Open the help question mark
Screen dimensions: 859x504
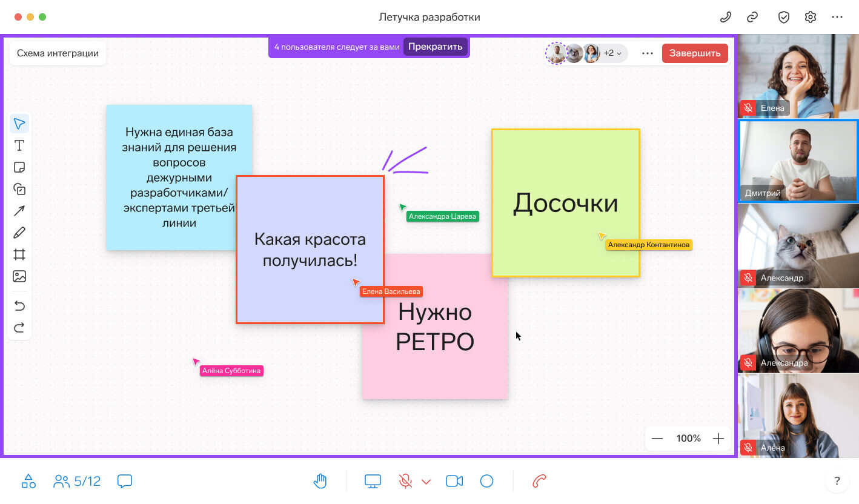point(837,481)
